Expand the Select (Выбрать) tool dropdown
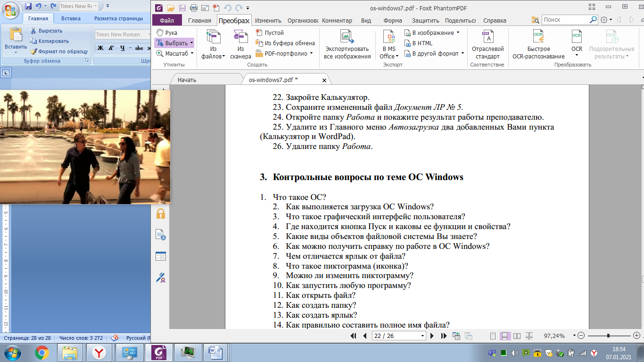 pos(192,43)
